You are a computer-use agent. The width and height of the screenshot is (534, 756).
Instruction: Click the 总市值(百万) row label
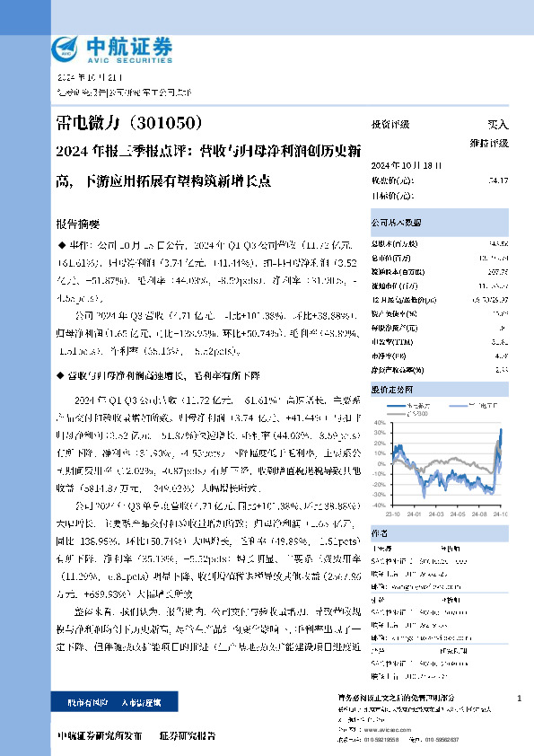[391, 258]
